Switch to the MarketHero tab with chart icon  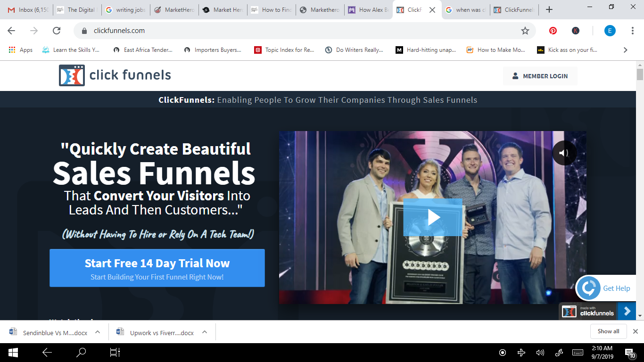tap(174, 10)
